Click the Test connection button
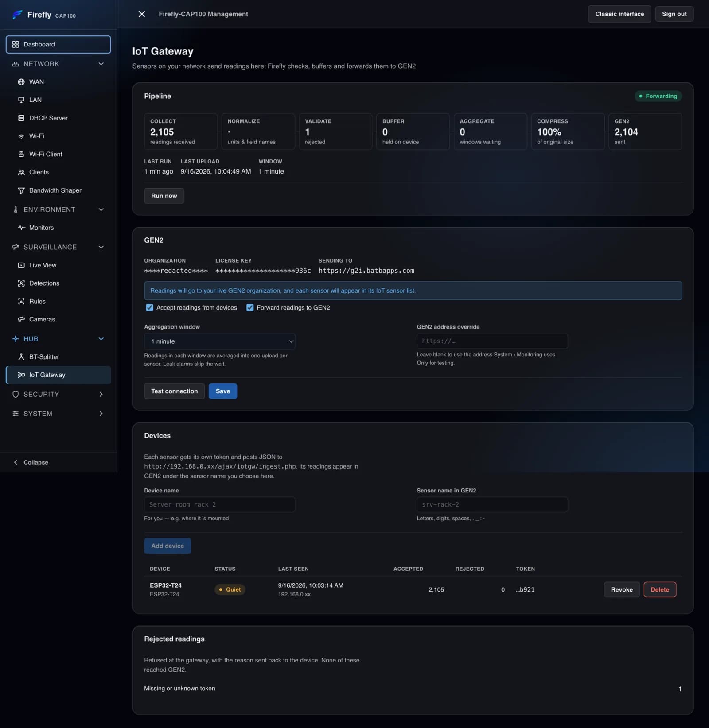The image size is (709, 728). (174, 391)
